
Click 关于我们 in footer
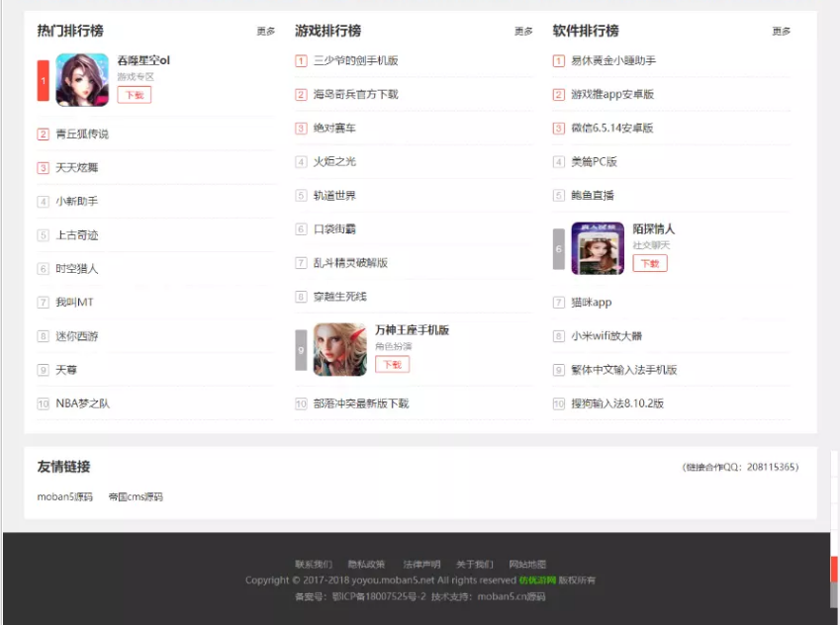tap(475, 565)
